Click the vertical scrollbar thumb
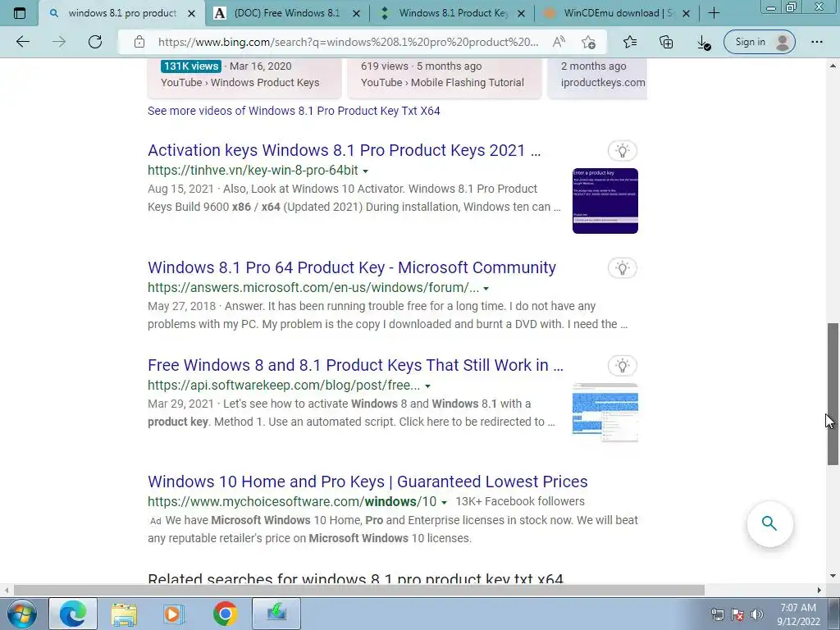This screenshot has width=840, height=630. click(x=833, y=394)
